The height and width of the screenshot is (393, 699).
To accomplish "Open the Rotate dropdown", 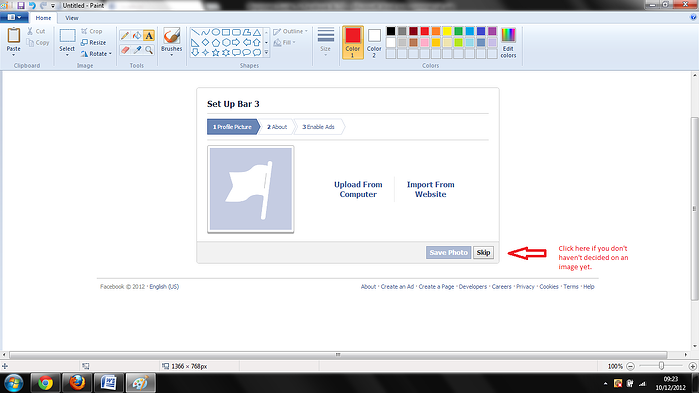I will [96, 54].
